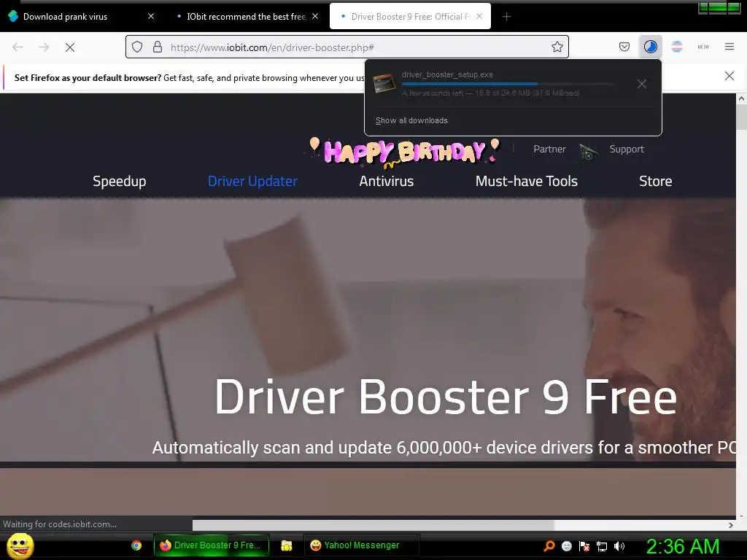Image resolution: width=747 pixels, height=560 pixels.
Task: Click the Support link
Action: pos(627,149)
